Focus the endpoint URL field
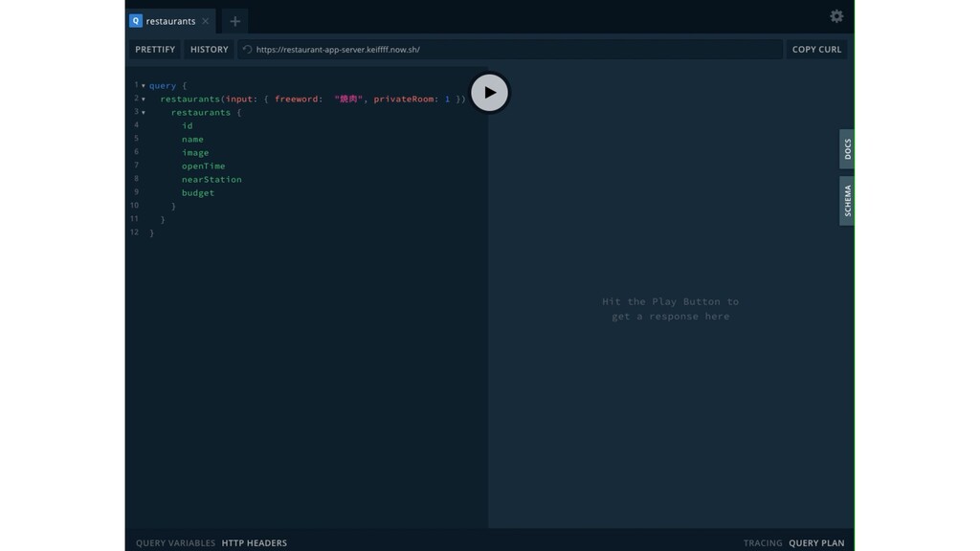The image size is (980, 551). (x=510, y=50)
